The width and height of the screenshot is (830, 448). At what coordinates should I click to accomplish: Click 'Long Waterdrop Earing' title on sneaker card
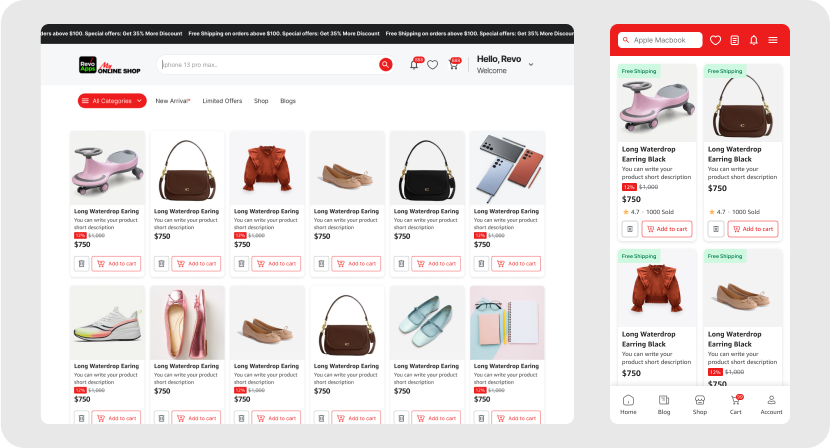click(106, 366)
